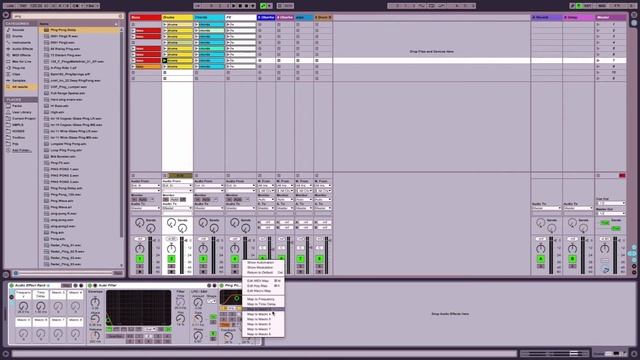Open Bass track Audio To dropdown
The height and width of the screenshot is (360, 640).
[146, 208]
